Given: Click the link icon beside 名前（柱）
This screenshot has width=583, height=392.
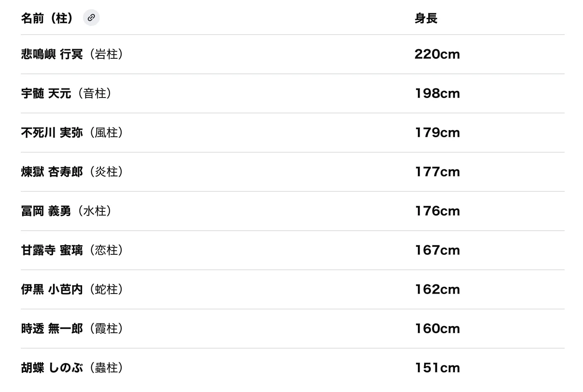Looking at the screenshot, I should pos(91,18).
